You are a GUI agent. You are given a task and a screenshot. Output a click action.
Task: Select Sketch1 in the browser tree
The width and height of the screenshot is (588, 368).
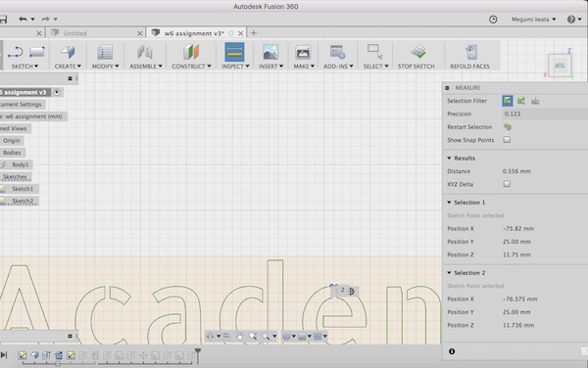click(x=23, y=189)
